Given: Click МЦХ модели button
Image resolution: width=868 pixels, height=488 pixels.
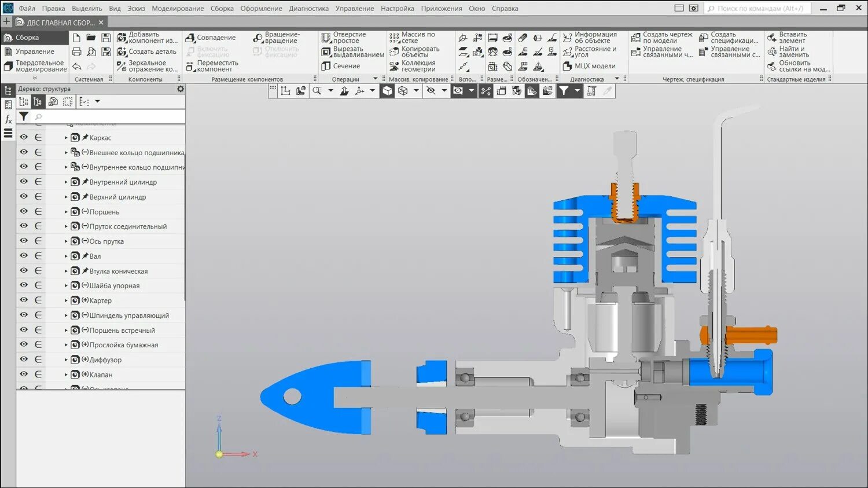Looking at the screenshot, I should (589, 66).
